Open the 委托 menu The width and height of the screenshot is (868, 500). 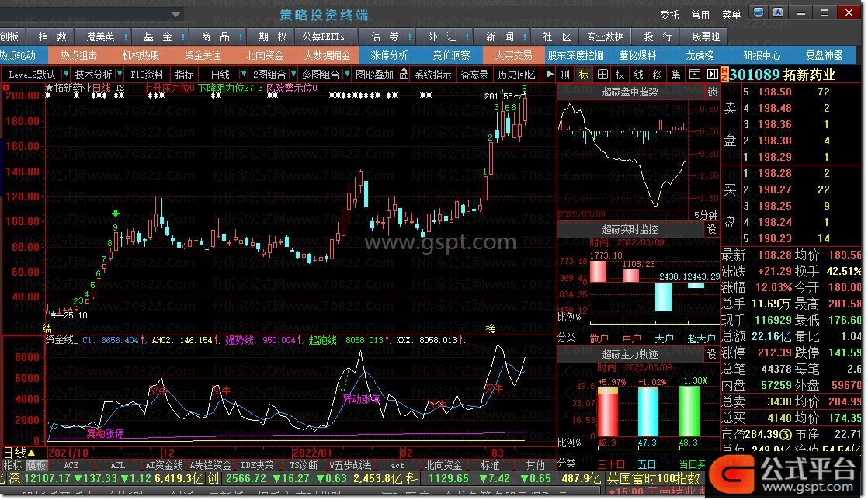tap(670, 15)
